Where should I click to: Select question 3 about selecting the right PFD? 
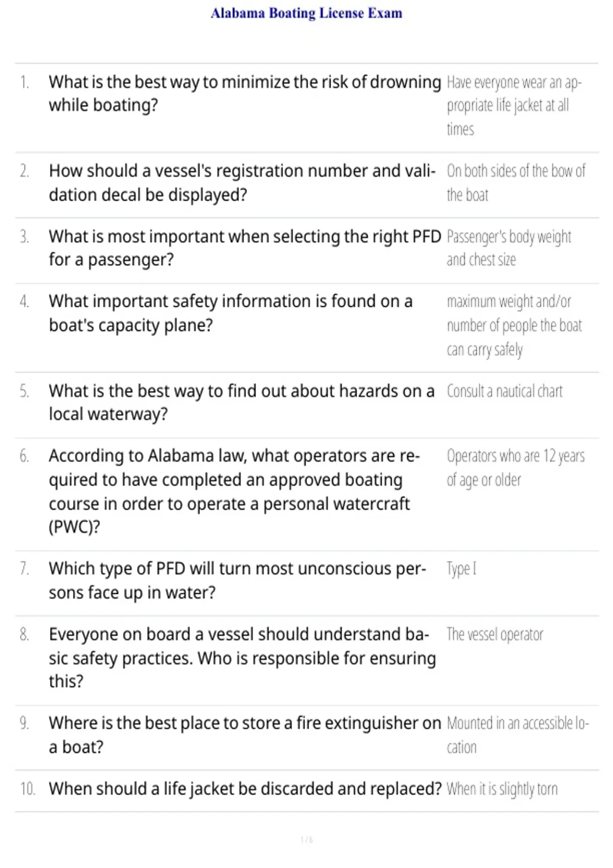point(245,248)
